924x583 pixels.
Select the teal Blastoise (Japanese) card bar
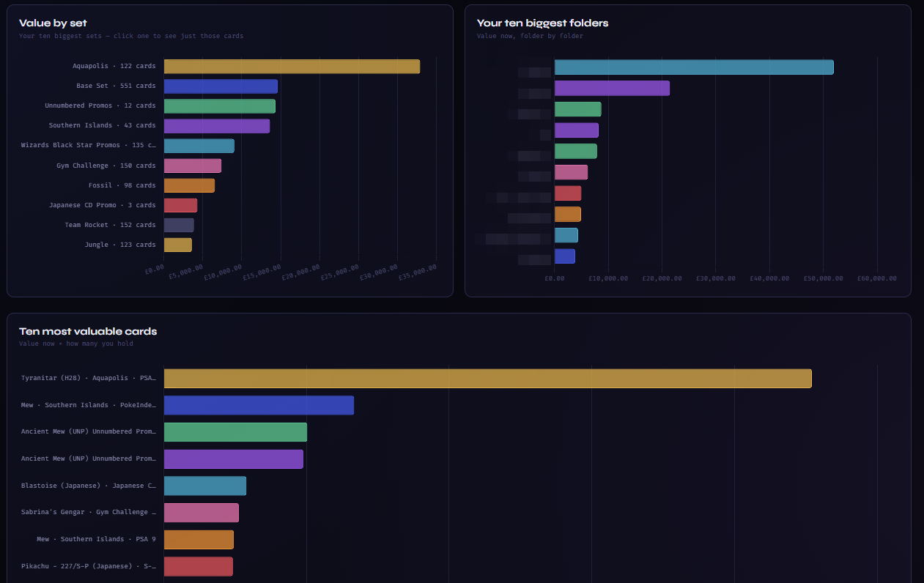pos(205,486)
